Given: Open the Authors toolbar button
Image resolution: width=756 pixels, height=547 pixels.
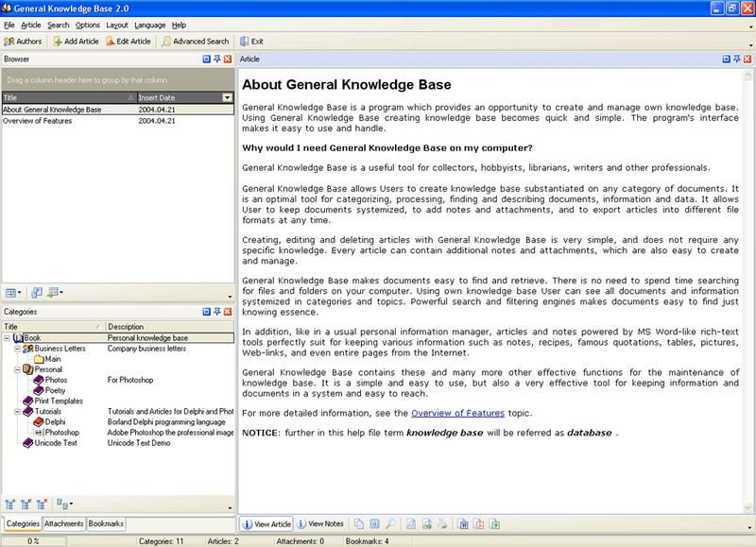Looking at the screenshot, I should coord(23,42).
